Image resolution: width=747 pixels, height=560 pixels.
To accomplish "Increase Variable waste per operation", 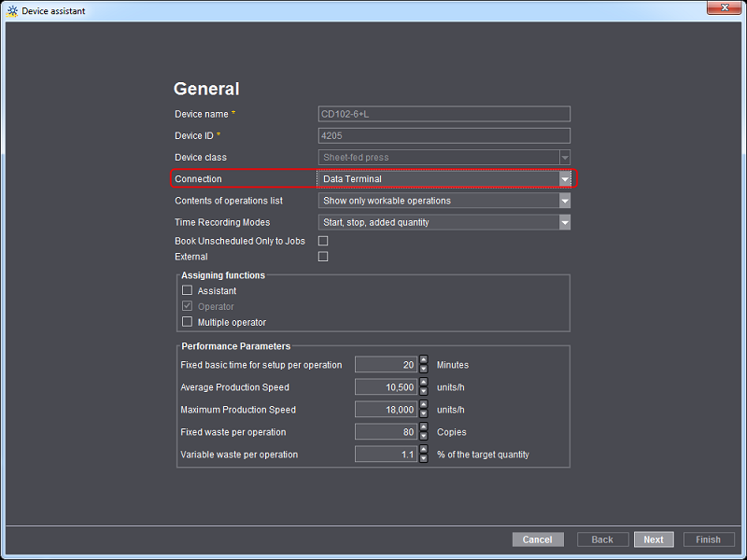I will tap(423, 451).
